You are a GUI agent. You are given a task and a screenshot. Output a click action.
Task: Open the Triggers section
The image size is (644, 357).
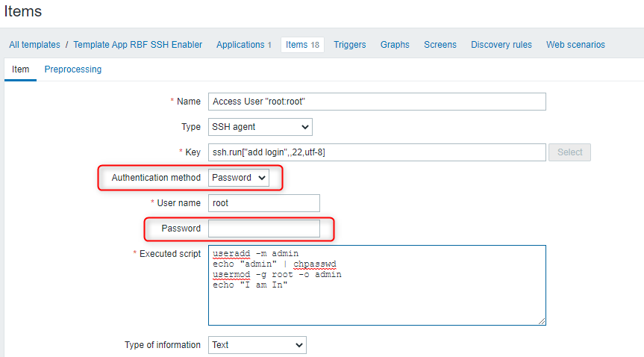[349, 45]
